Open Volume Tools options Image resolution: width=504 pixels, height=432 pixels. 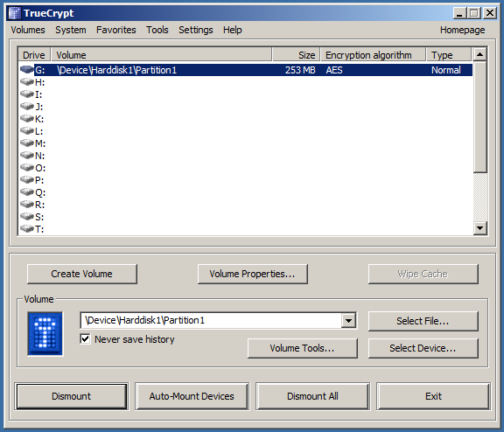point(303,348)
